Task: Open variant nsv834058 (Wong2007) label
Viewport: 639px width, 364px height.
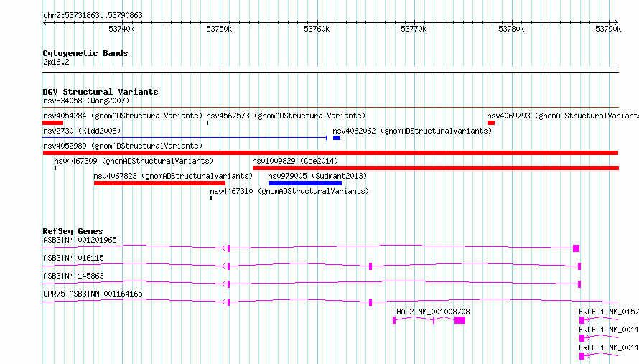Action: (86, 101)
